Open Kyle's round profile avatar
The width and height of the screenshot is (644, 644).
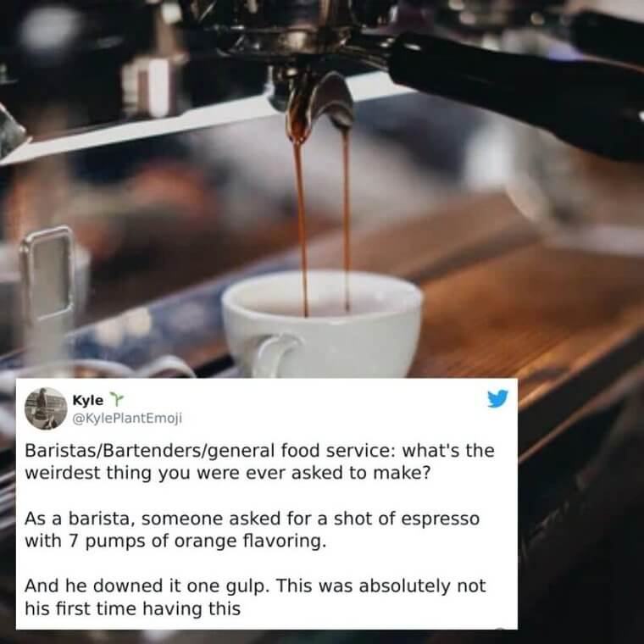46,408
